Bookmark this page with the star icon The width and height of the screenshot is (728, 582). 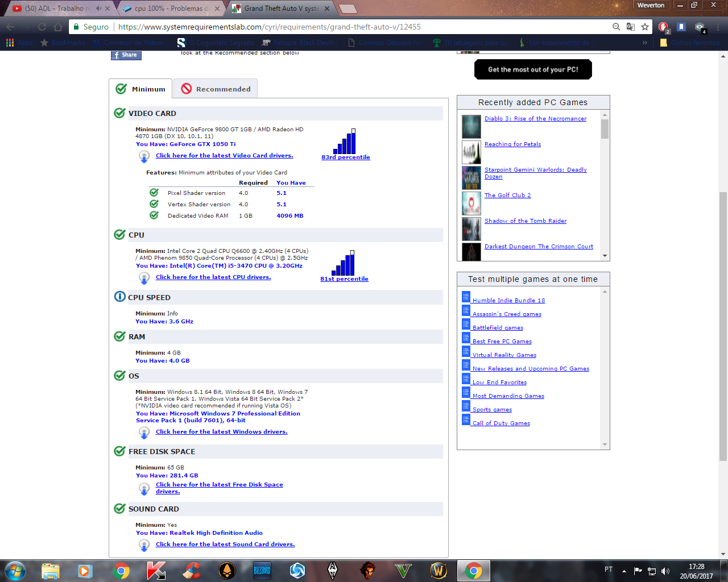point(645,27)
